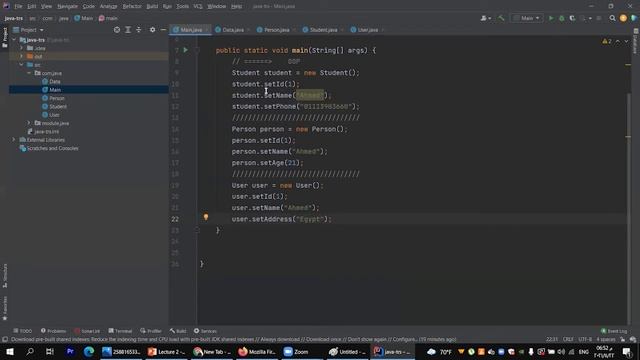Switch to Person.java editor tab
This screenshot has height=360, width=640.
276,30
